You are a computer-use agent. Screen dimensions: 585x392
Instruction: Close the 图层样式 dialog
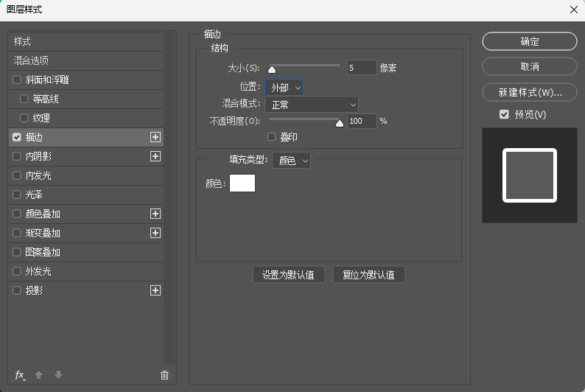pos(574,10)
